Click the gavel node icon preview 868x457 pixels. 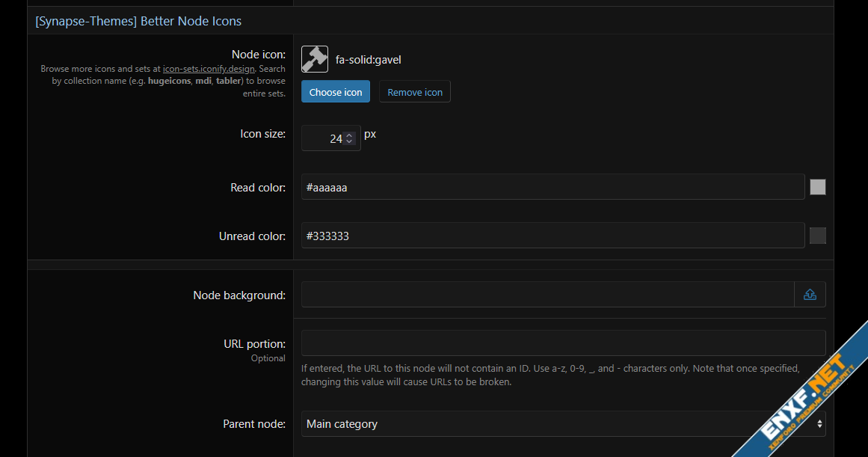(x=314, y=59)
